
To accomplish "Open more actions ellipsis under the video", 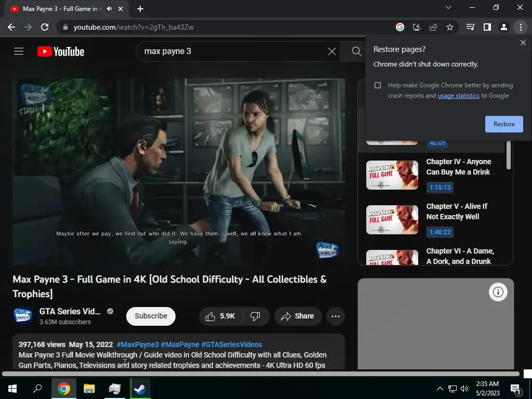I will point(336,316).
